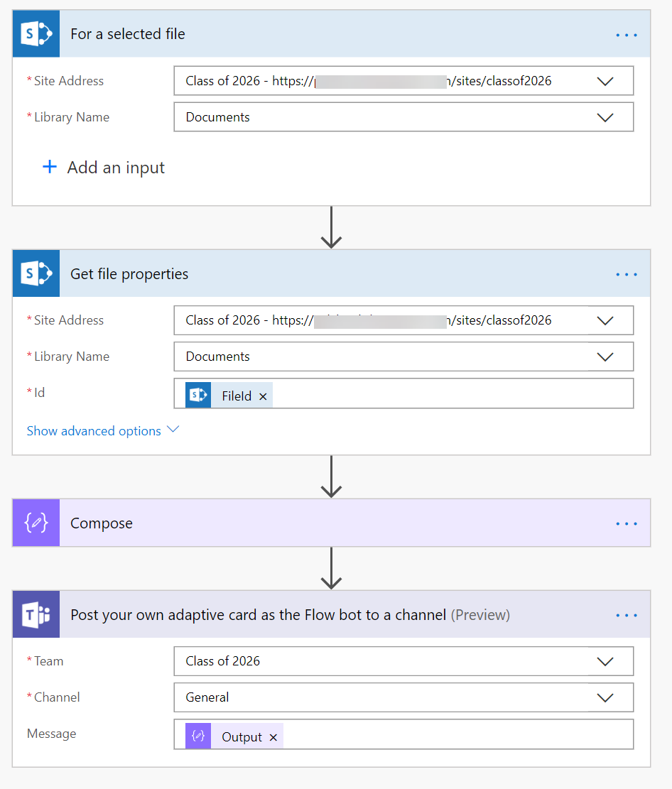Screen dimensions: 672x789
Task: Click the SharePoint icon on For a selected file
Action: point(36,33)
